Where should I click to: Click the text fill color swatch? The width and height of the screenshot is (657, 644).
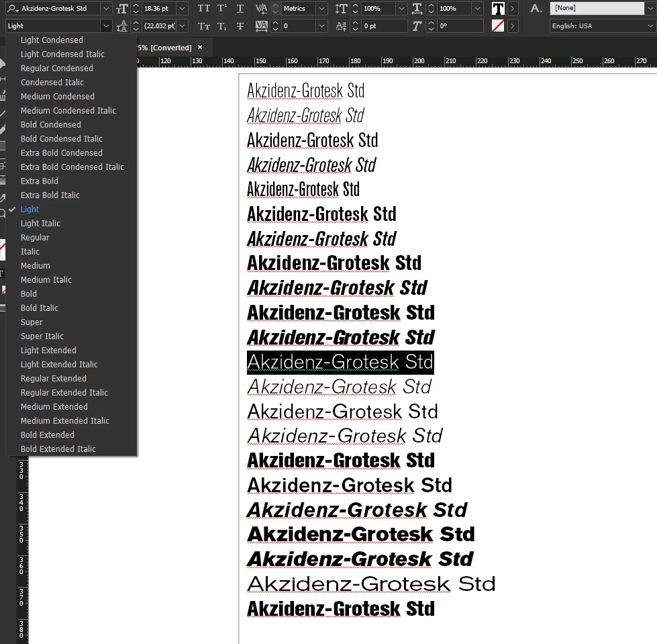(498, 8)
